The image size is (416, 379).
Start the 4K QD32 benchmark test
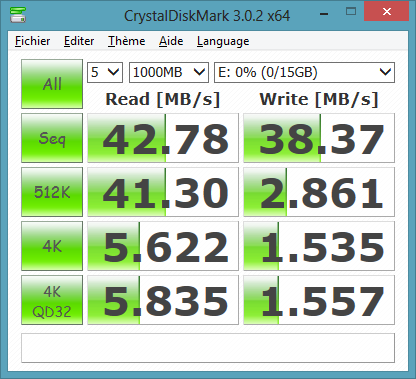(x=52, y=300)
